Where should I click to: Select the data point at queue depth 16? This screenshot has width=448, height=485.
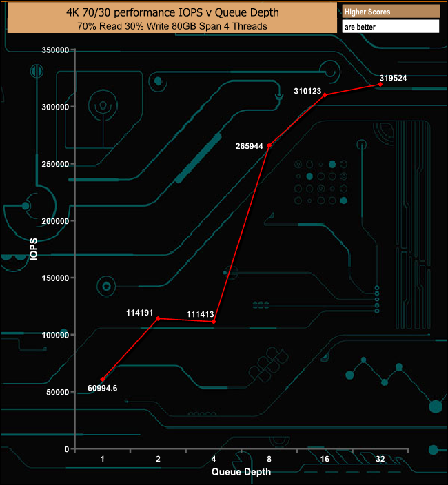[325, 95]
